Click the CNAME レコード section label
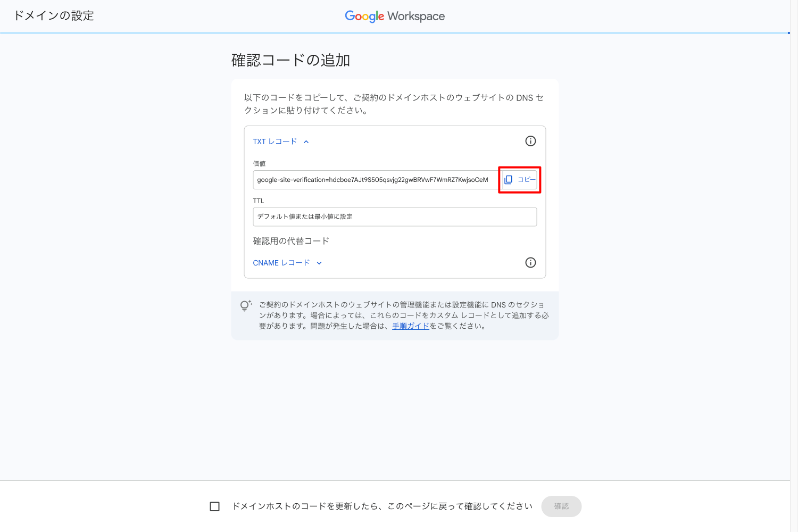The image size is (798, 532). pyautogui.click(x=281, y=263)
